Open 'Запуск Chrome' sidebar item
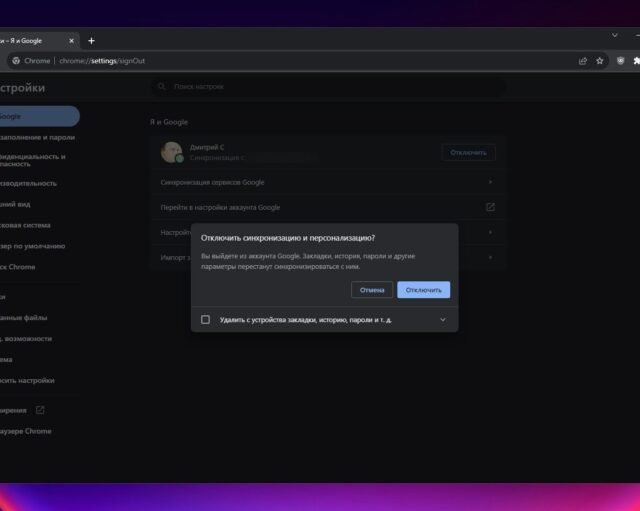The image size is (640, 511). [x=18, y=267]
